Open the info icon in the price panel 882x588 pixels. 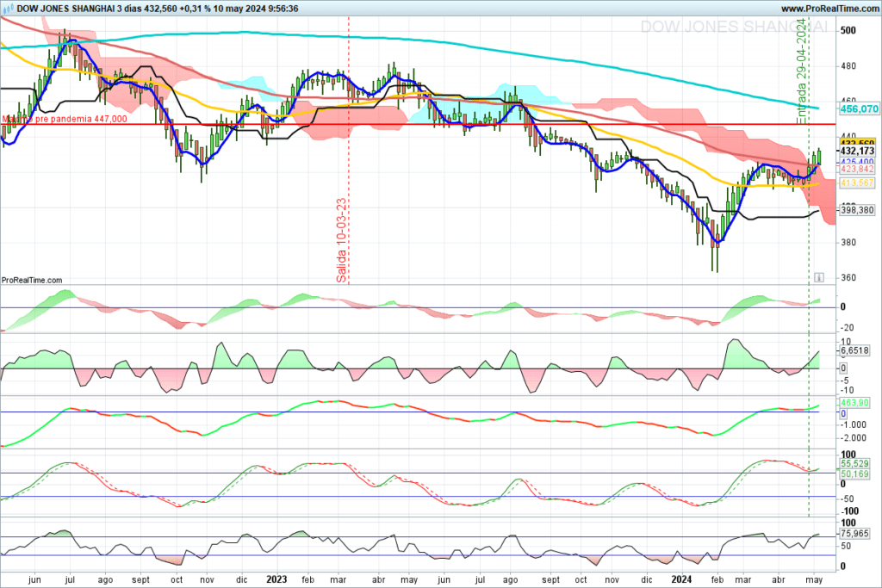coord(819,277)
